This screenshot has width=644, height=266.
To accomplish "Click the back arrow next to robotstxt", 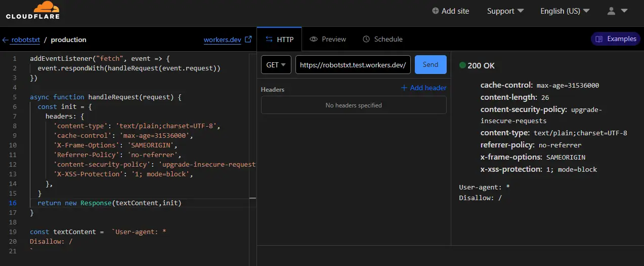I will [x=6, y=40].
